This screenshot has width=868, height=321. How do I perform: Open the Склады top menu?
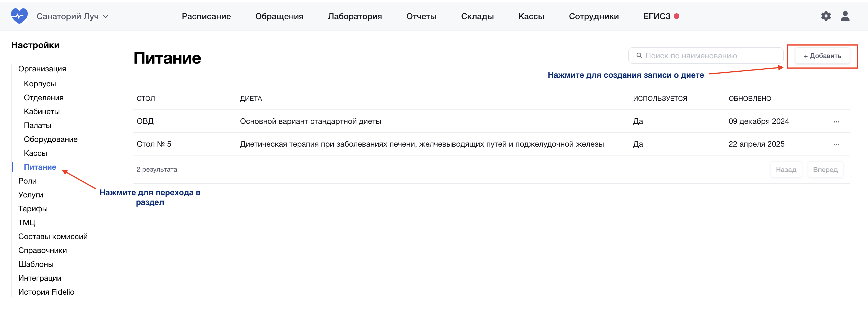click(x=477, y=16)
